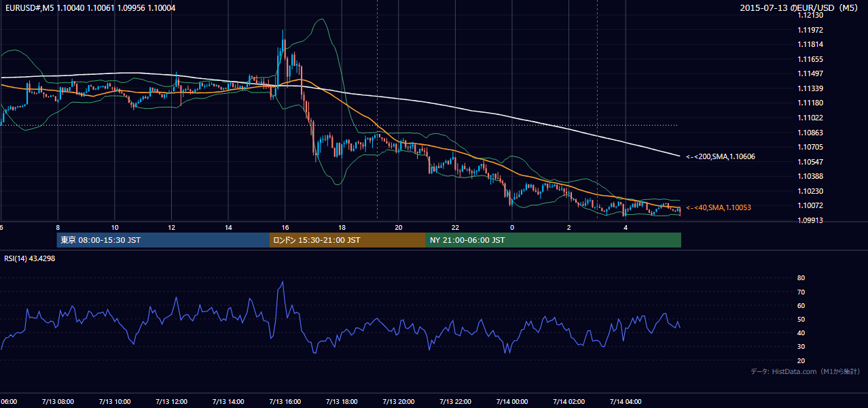Click the 7/13 20:00 time axis label
868x408 pixels.
pyautogui.click(x=398, y=402)
